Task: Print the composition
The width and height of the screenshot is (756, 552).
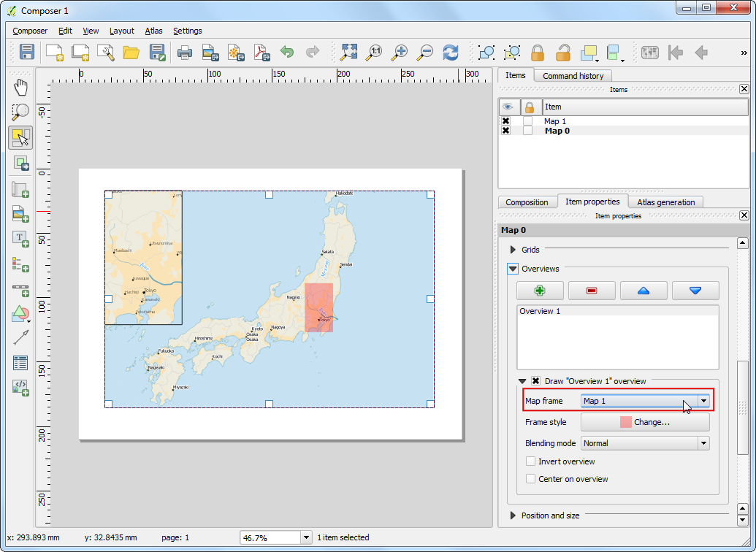Action: point(185,52)
